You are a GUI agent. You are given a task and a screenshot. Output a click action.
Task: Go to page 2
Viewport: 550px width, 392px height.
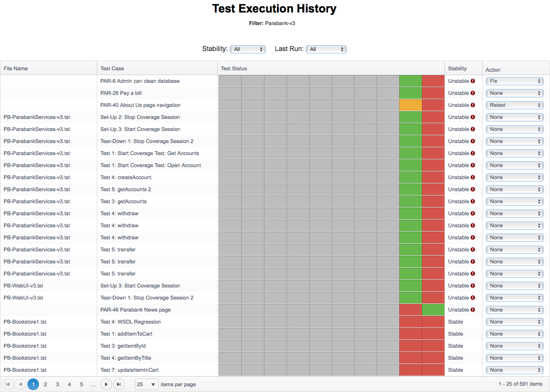[45, 384]
